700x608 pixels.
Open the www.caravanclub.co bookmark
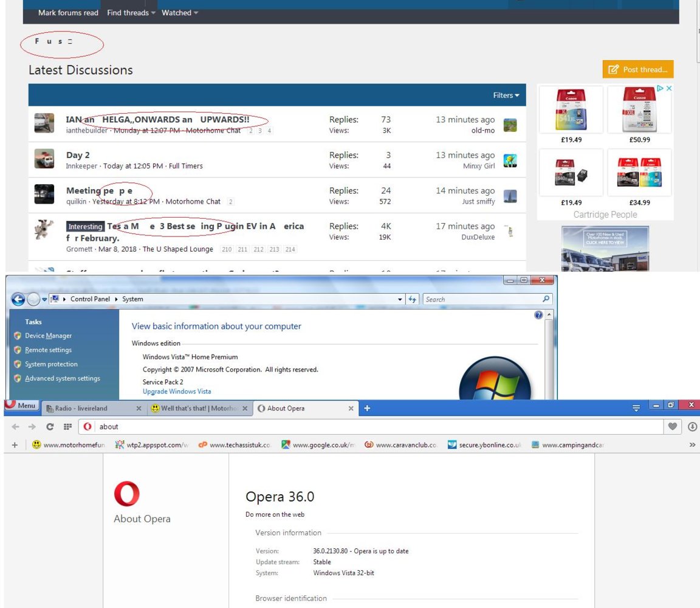(400, 445)
